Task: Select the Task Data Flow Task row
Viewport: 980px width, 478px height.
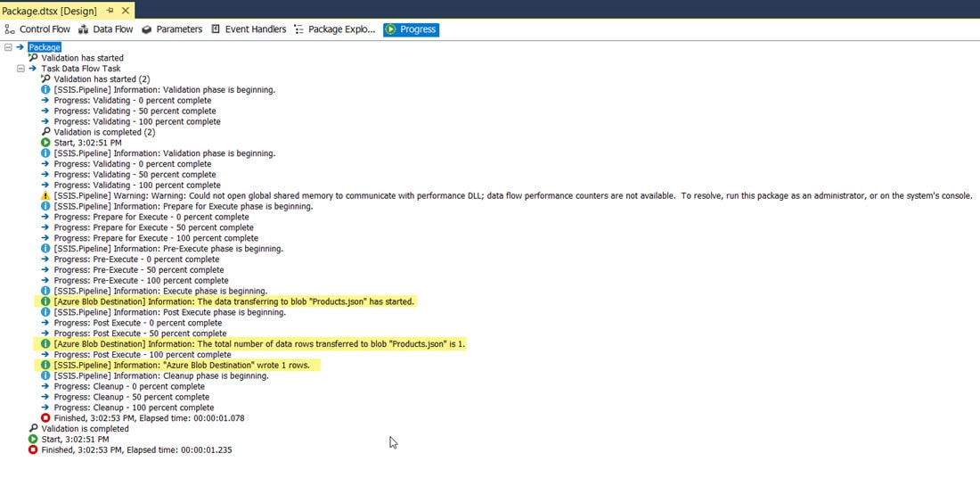Action: coord(81,69)
